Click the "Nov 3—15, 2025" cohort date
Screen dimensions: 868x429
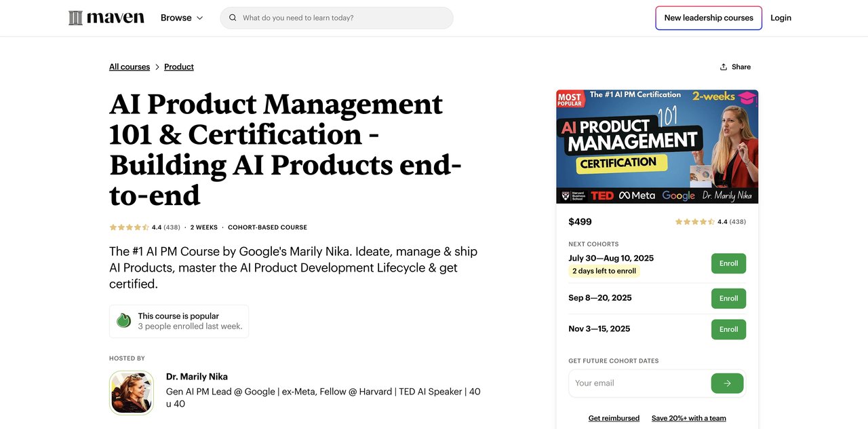coord(599,329)
